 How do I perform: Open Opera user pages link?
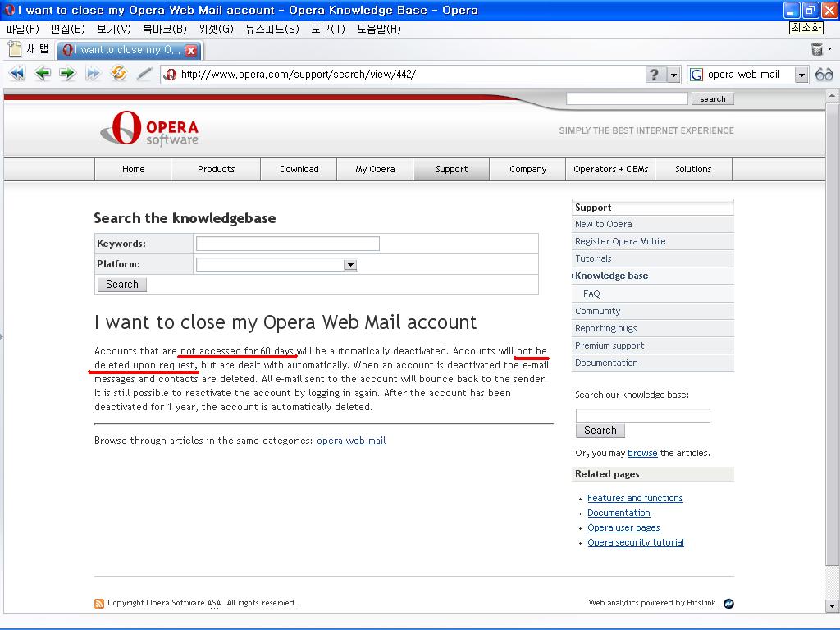[623, 527]
